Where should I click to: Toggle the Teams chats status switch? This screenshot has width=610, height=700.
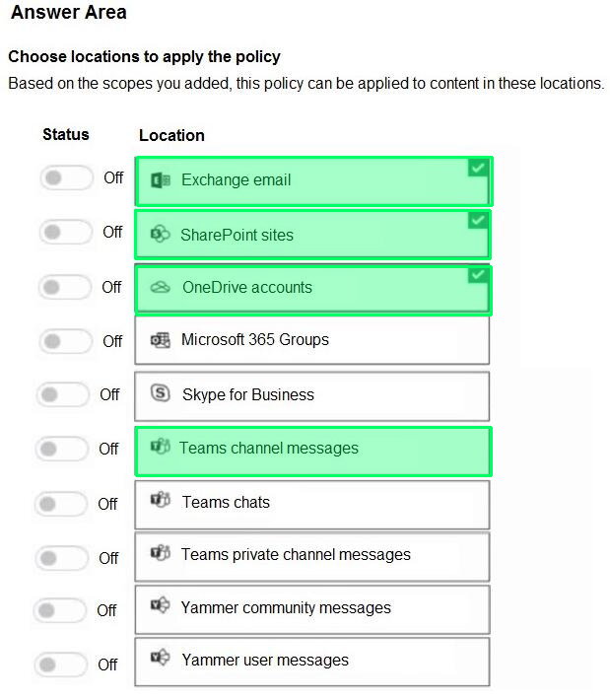click(61, 504)
